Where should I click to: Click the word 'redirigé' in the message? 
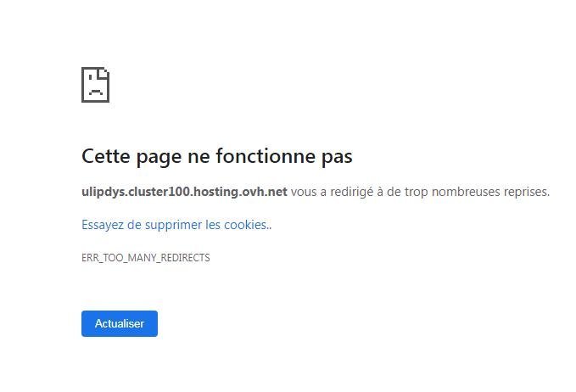(x=351, y=192)
